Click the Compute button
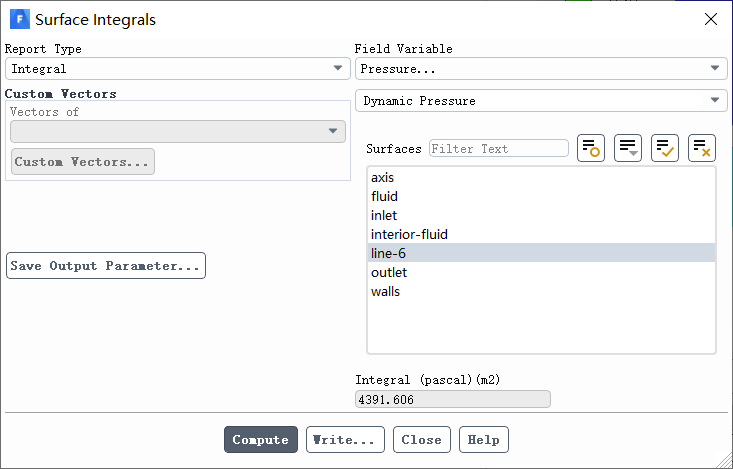This screenshot has width=733, height=469. (x=261, y=440)
